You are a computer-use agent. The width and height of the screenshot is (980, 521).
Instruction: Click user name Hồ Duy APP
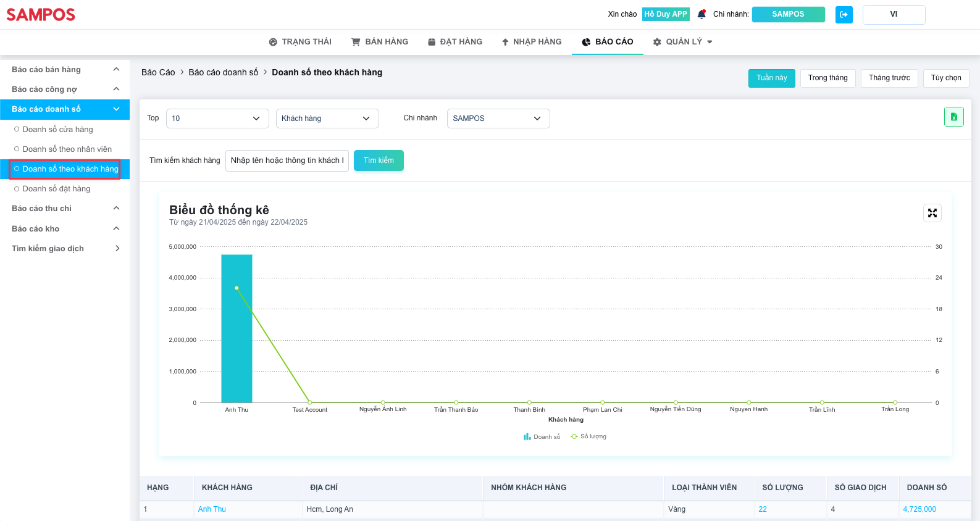point(666,14)
